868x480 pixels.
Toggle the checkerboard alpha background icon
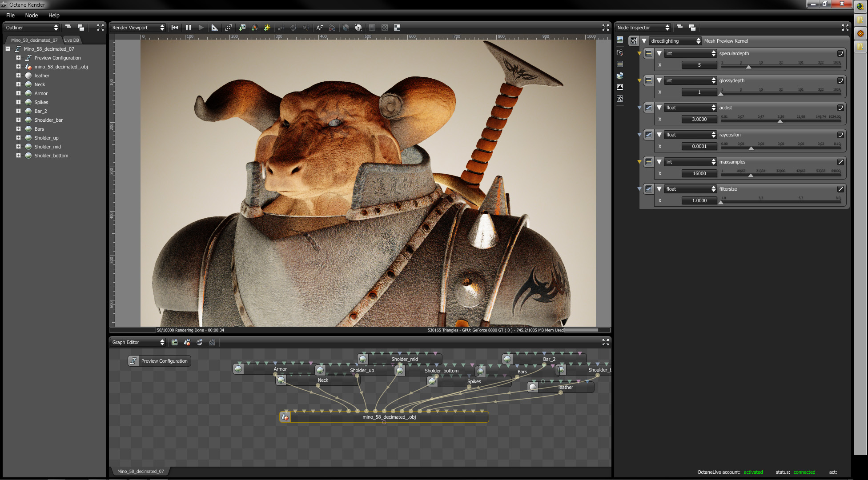pyautogui.click(x=385, y=28)
